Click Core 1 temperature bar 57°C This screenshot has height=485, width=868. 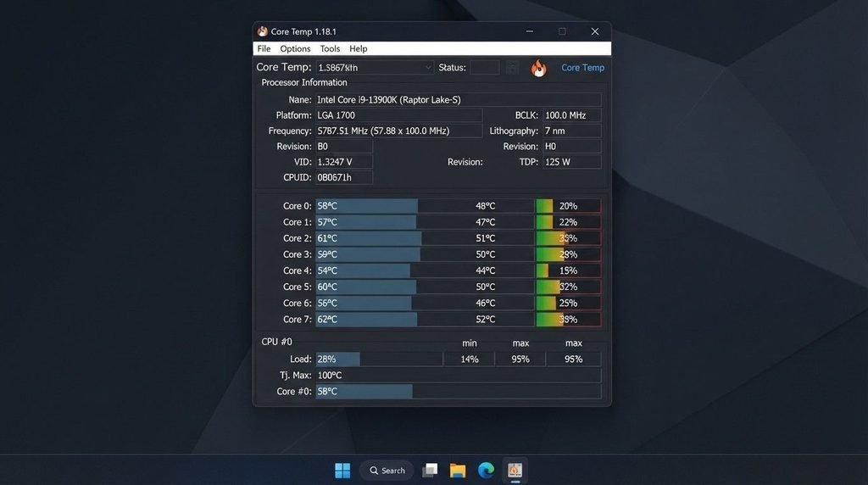(x=366, y=222)
